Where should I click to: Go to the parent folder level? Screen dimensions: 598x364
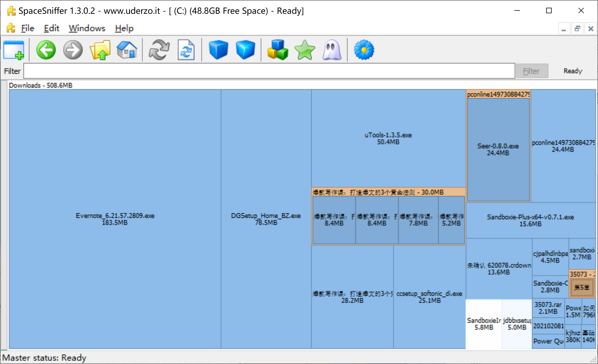pos(100,50)
